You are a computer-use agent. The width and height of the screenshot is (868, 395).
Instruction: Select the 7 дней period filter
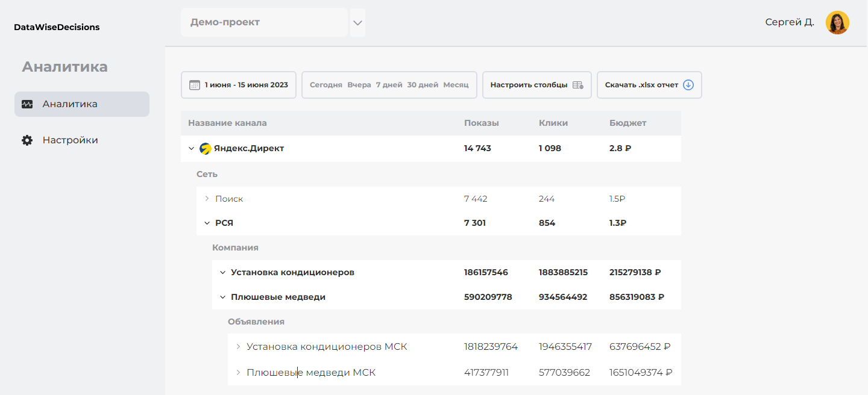pos(389,85)
